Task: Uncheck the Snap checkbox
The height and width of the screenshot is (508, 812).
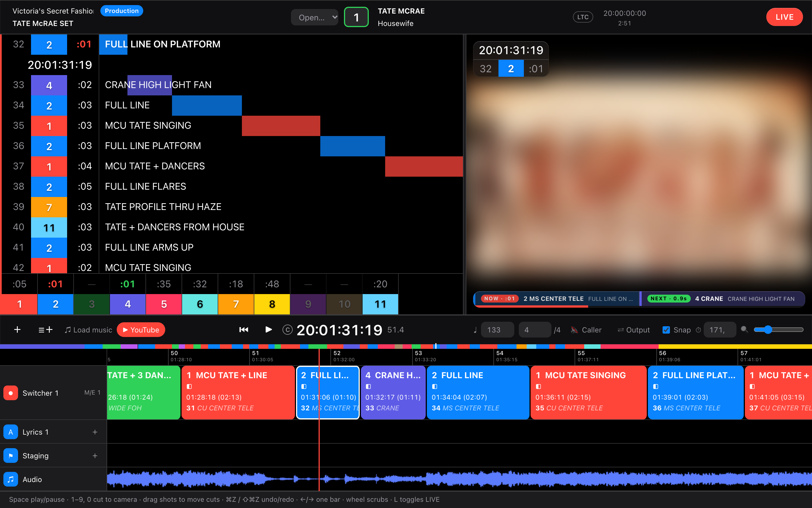Action: click(x=666, y=330)
